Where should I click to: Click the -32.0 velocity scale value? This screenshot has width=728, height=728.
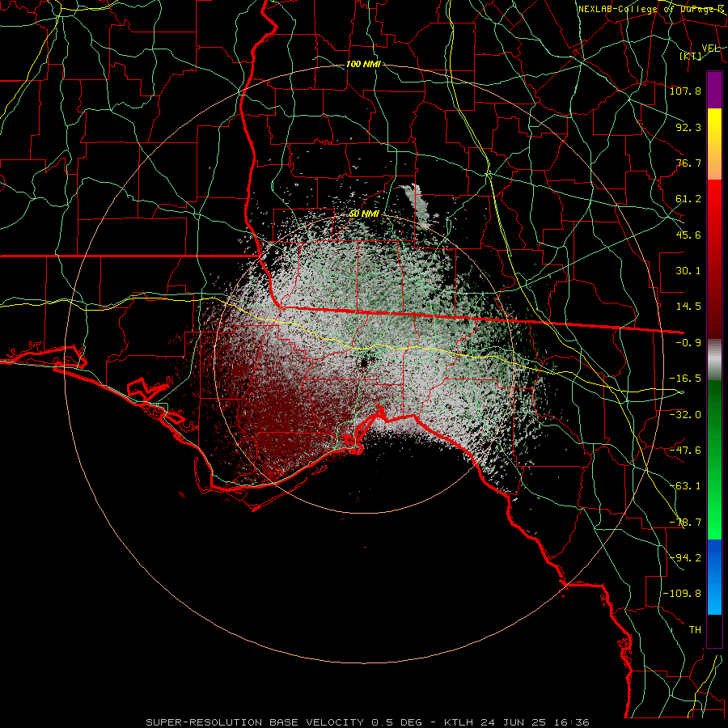(x=685, y=414)
